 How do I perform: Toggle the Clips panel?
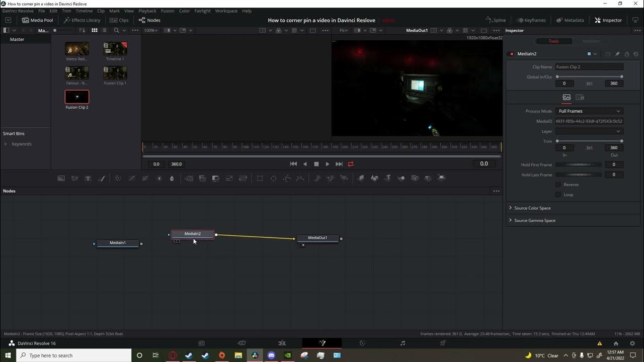120,20
